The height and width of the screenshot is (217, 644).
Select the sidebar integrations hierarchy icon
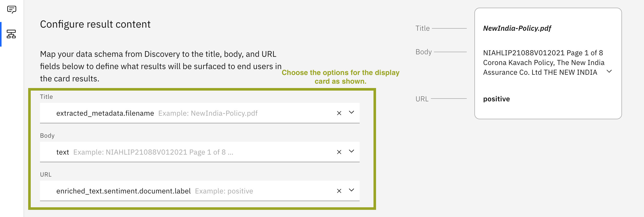pyautogui.click(x=11, y=34)
